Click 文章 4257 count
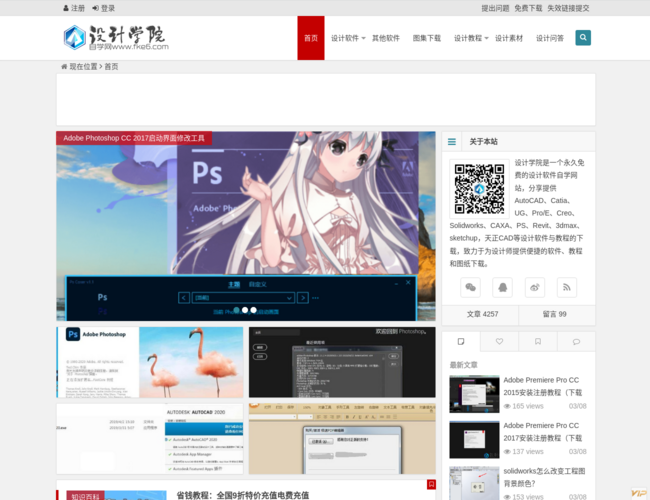This screenshot has height=500, width=650. coord(483,314)
